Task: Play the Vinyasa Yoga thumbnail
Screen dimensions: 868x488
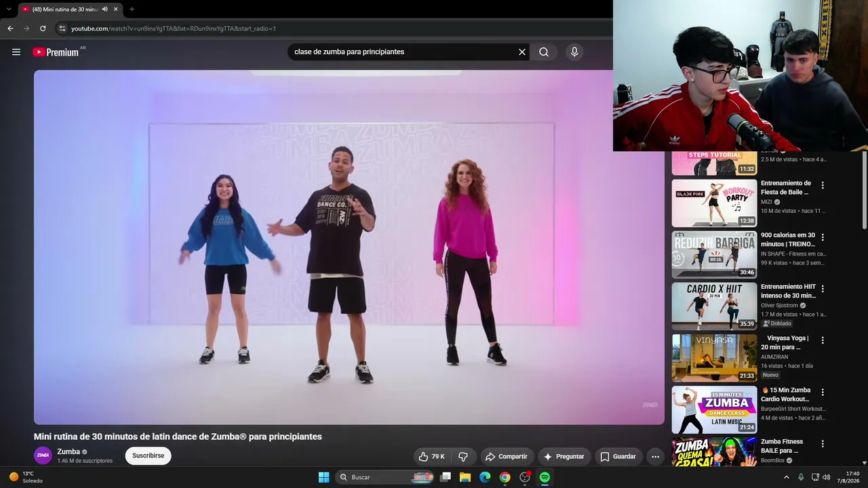Action: [714, 359]
